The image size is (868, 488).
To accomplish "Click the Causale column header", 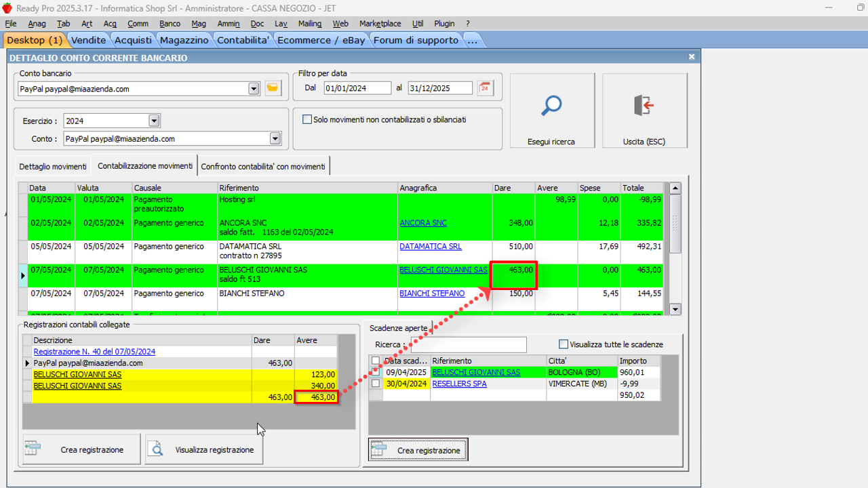I will (174, 188).
